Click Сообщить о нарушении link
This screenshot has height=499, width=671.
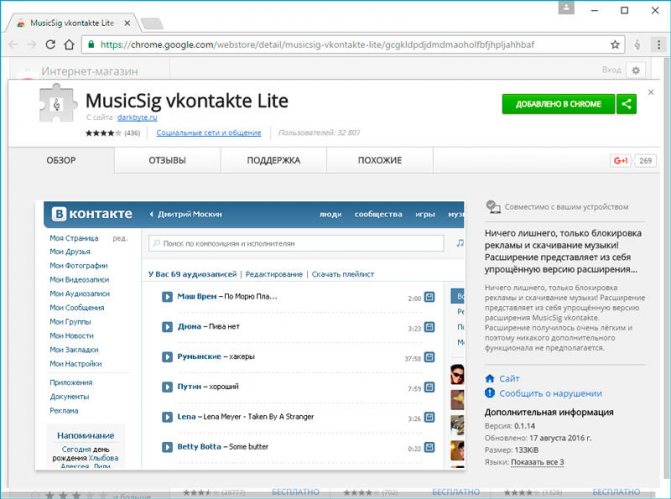tap(550, 394)
